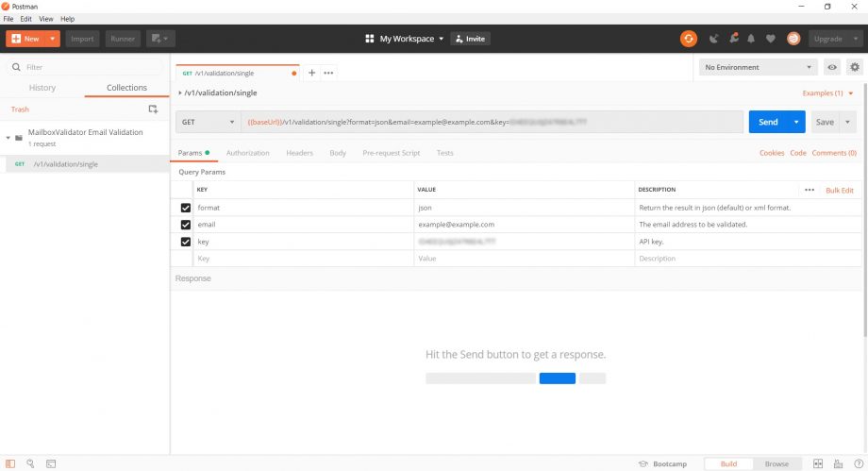Open help question mark icon
Screen dimensions: 868x471
[x=859, y=463]
